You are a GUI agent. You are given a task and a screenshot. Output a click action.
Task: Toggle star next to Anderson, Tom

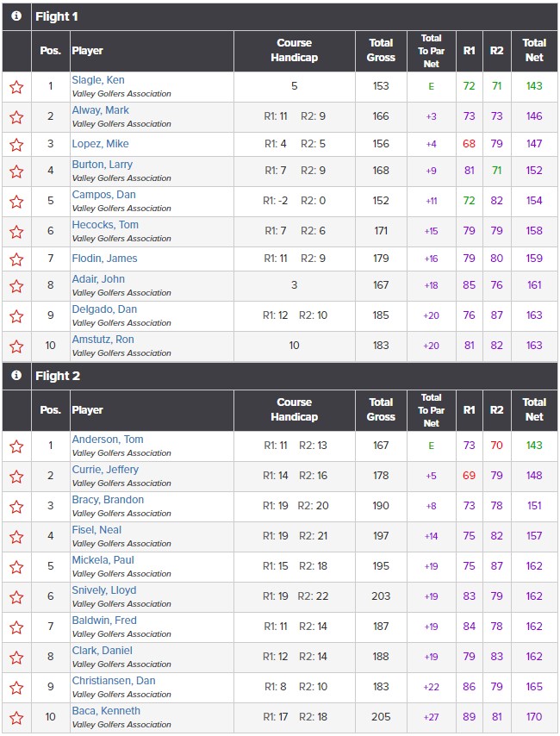coord(16,446)
